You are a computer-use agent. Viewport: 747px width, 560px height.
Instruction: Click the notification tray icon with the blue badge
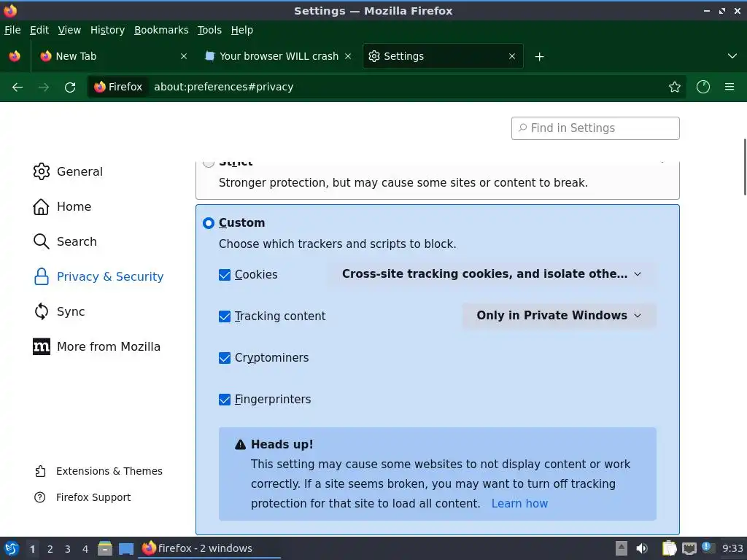click(x=708, y=548)
